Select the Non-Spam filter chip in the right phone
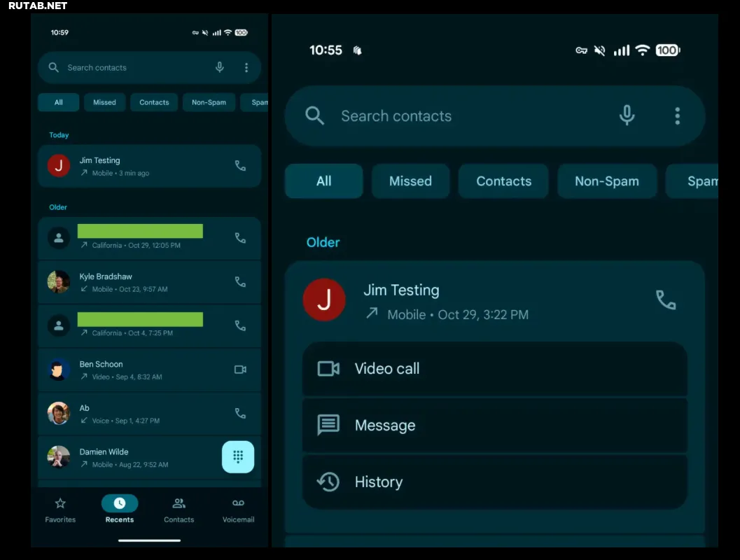The image size is (740, 560). point(607,181)
